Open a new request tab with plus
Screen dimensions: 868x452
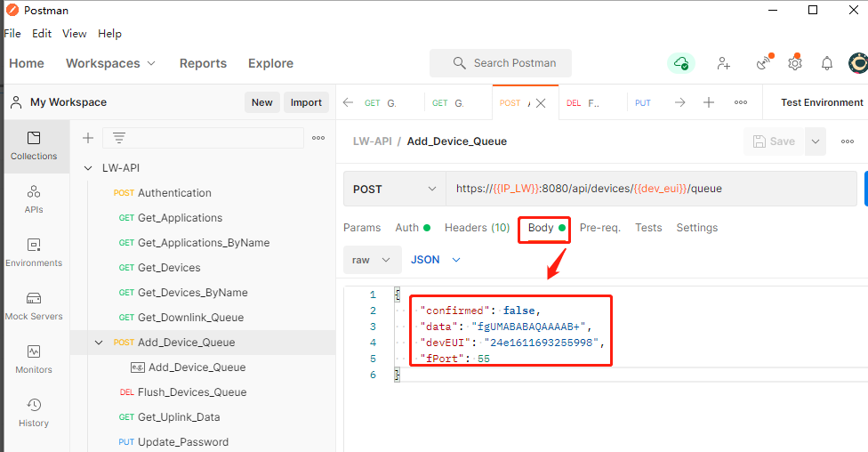click(709, 102)
